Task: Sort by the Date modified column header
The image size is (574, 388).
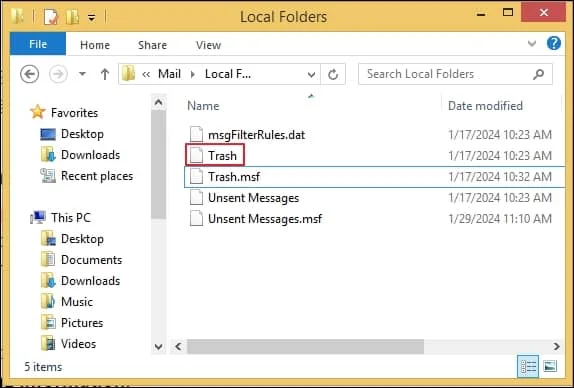Action: click(x=485, y=106)
